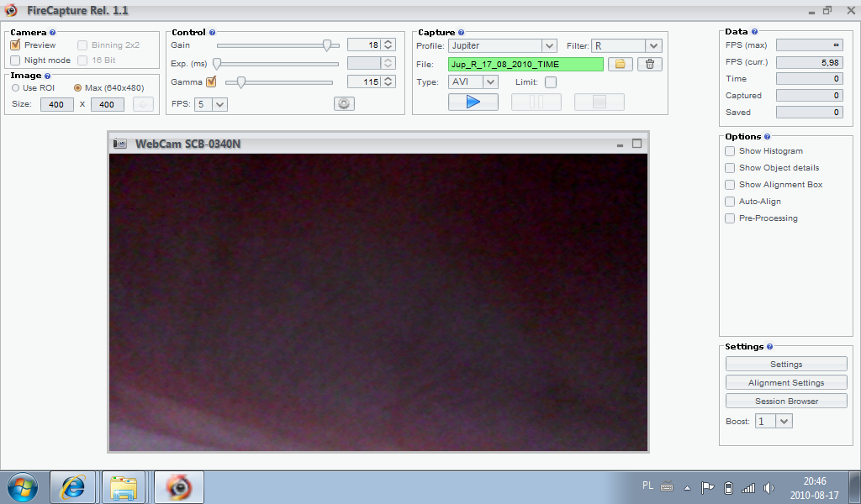The width and height of the screenshot is (861, 504).
Task: Toggle the Gamma checkbox
Action: coord(211,82)
